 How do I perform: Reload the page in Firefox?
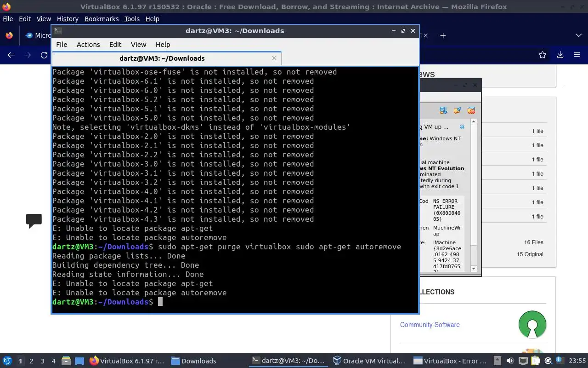(x=44, y=55)
